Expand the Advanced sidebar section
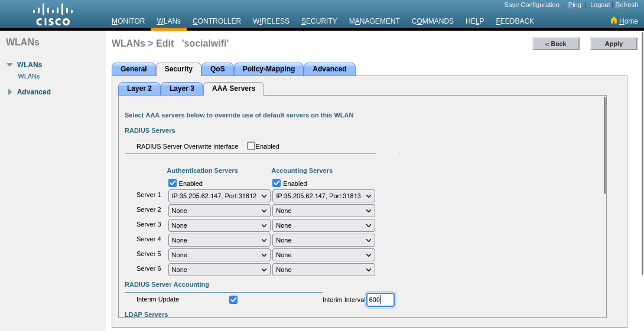The width and height of the screenshot is (644, 331). coord(9,92)
